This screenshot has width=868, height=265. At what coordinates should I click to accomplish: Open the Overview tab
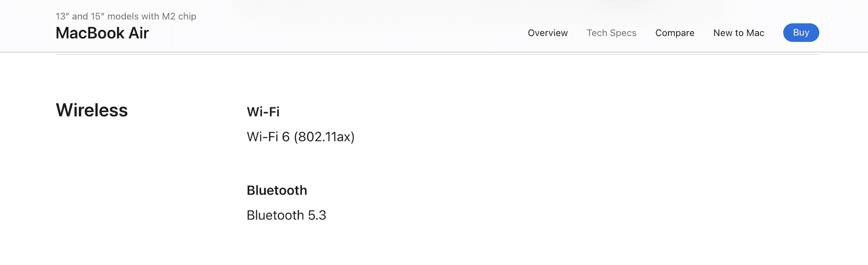547,33
